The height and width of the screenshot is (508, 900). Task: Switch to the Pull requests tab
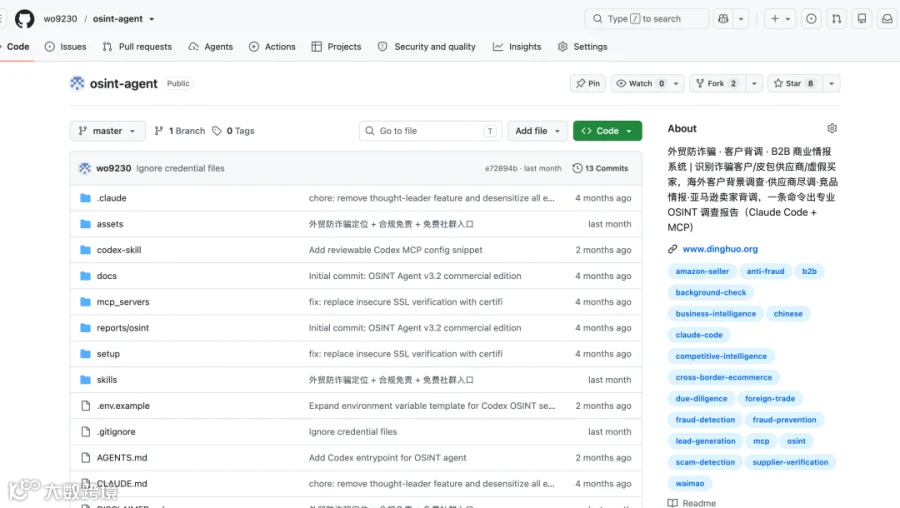point(137,46)
